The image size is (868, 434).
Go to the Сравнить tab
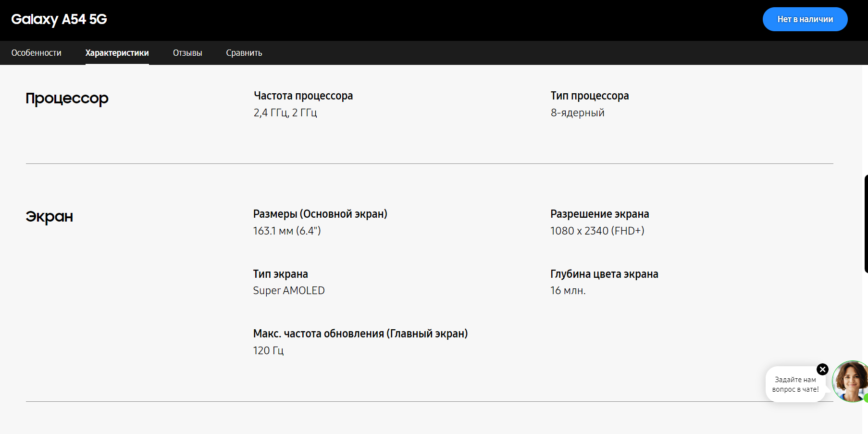pyautogui.click(x=244, y=53)
